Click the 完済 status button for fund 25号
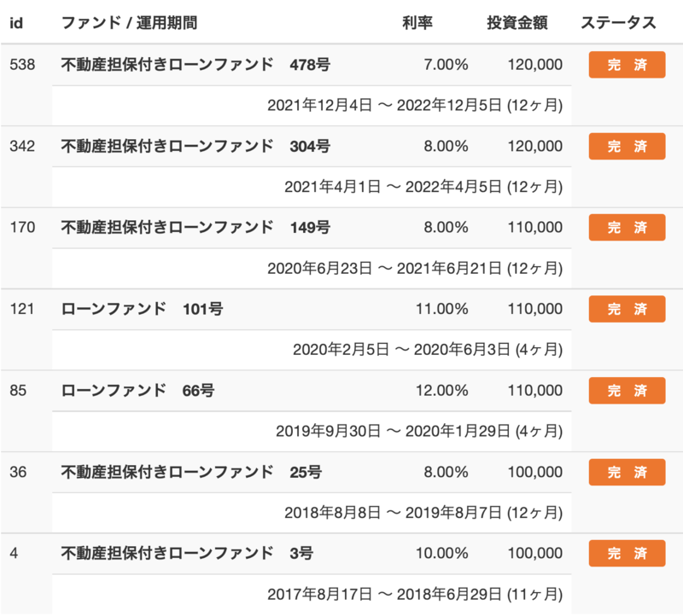Image resolution: width=683 pixels, height=616 pixels. (x=627, y=472)
